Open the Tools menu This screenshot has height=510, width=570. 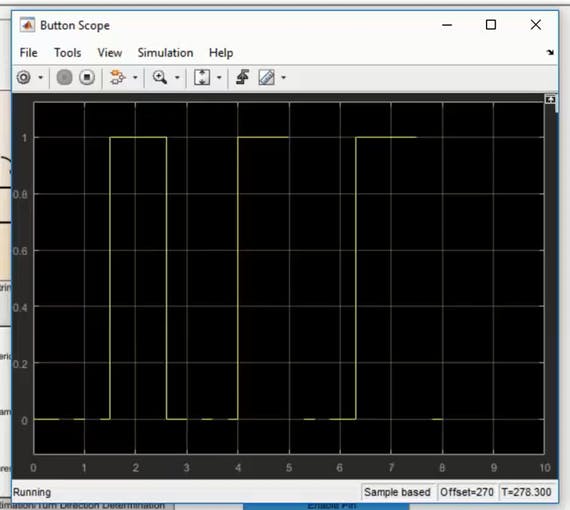point(68,53)
